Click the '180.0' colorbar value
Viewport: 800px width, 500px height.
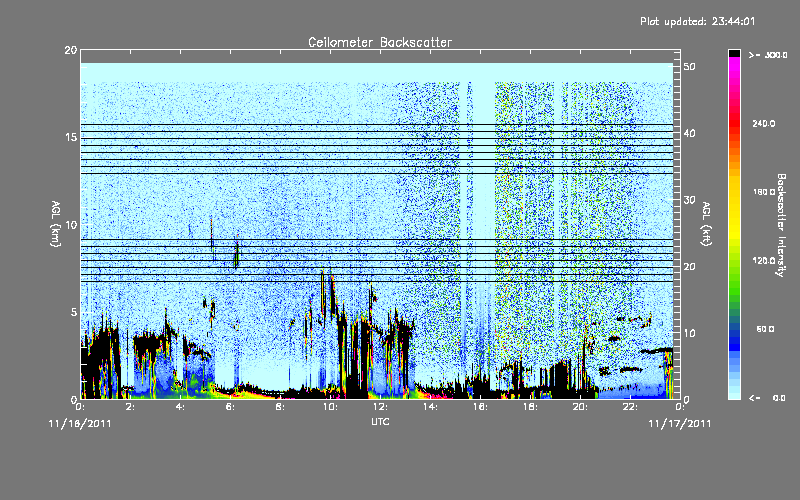(x=764, y=192)
